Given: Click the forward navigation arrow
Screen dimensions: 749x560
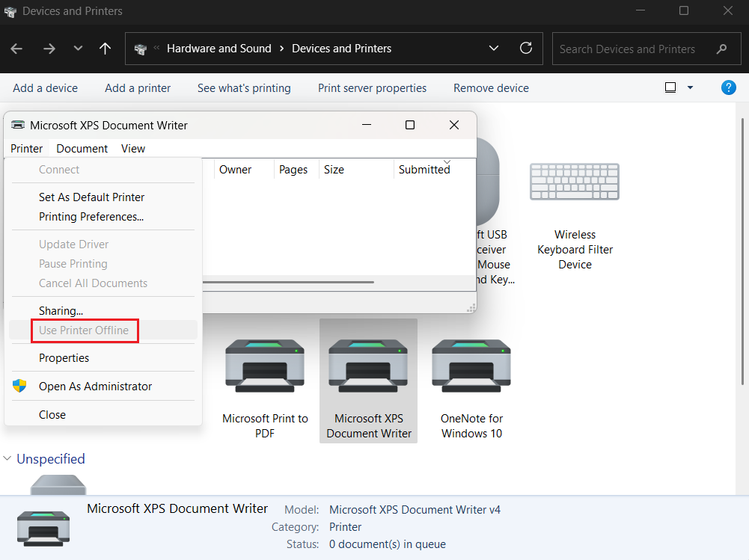Looking at the screenshot, I should (49, 49).
